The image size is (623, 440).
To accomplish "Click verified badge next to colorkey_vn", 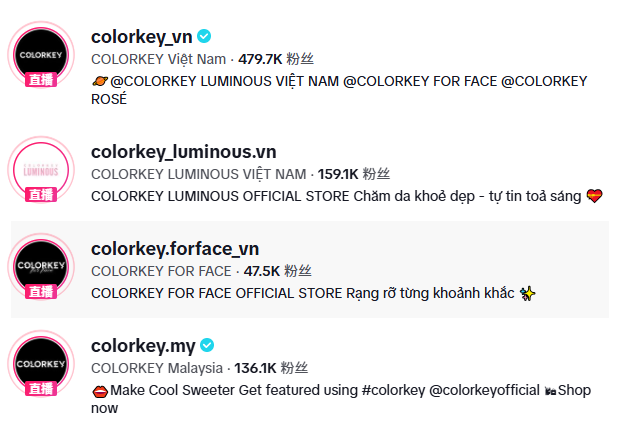I will point(205,37).
